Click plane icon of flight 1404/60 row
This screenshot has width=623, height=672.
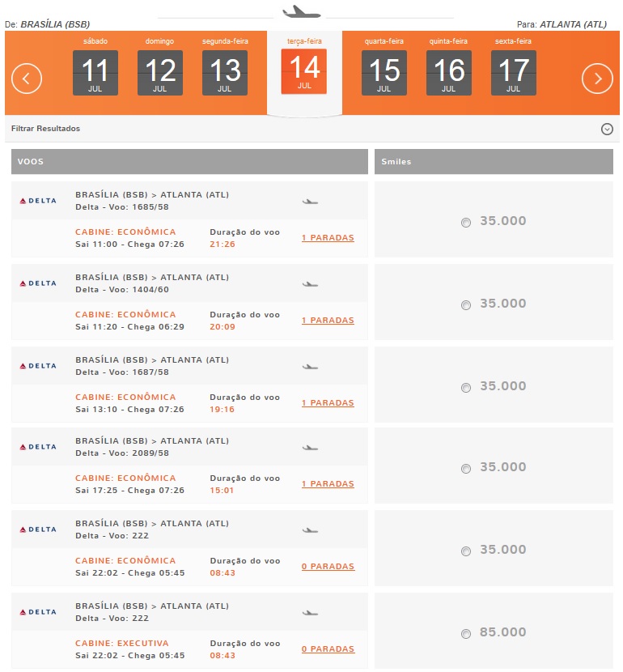coord(310,284)
